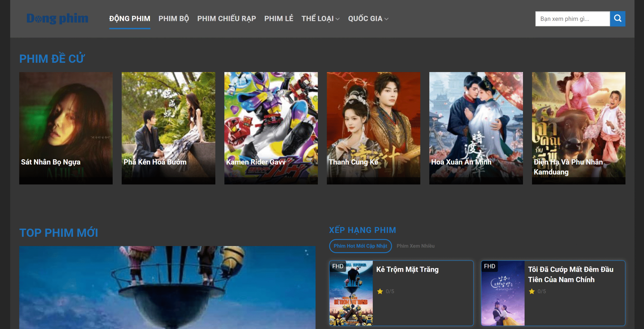The image size is (644, 329).
Task: Select the Động Phim home tab
Action: click(x=130, y=19)
